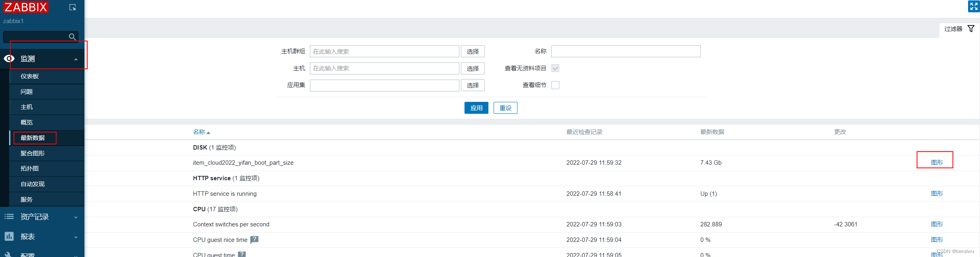Click the 7.43 Gb latest value
980x257 pixels.
pyautogui.click(x=711, y=163)
